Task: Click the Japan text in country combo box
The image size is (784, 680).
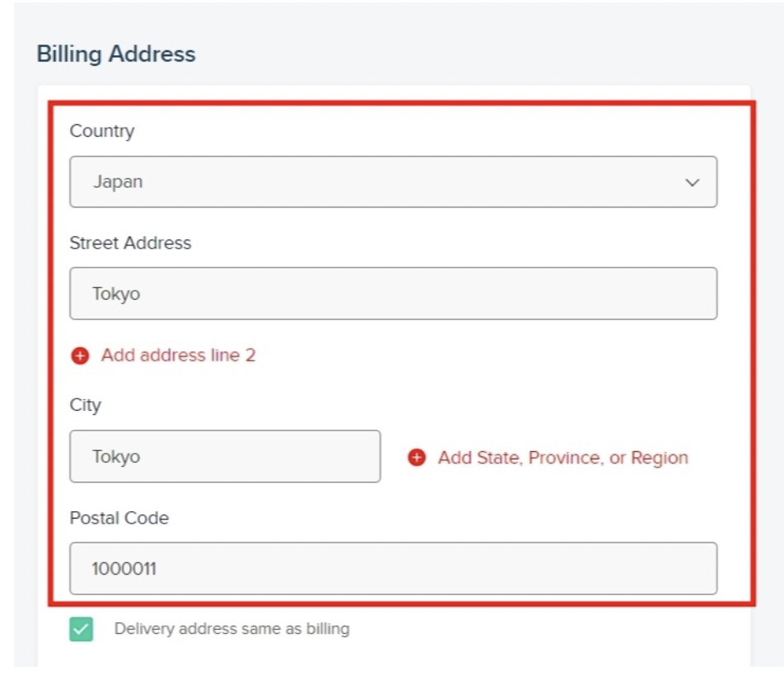Action: coord(118,181)
